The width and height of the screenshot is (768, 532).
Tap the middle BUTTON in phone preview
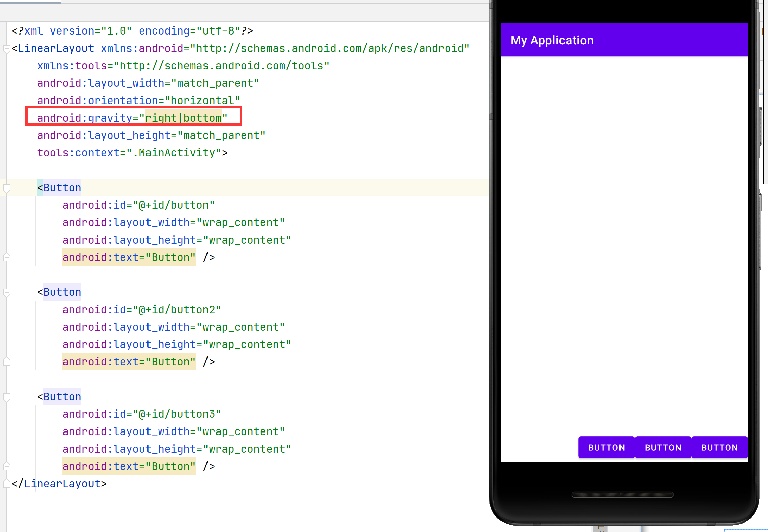click(x=663, y=447)
